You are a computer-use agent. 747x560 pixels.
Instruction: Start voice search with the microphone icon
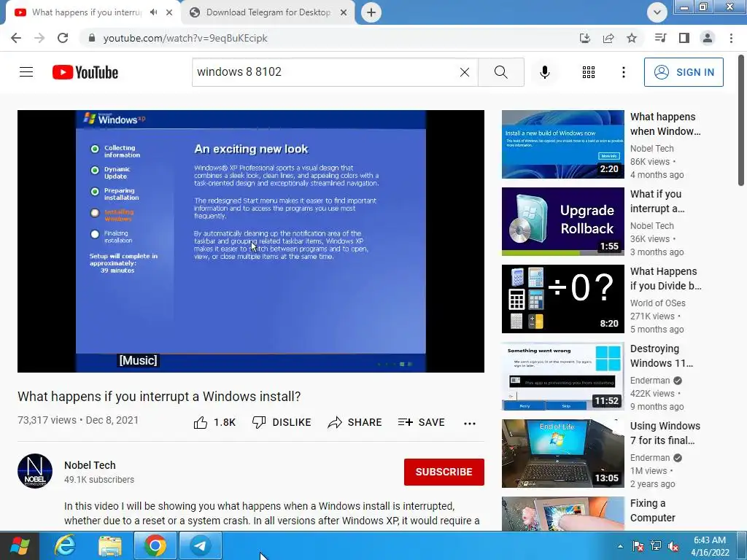click(x=545, y=72)
